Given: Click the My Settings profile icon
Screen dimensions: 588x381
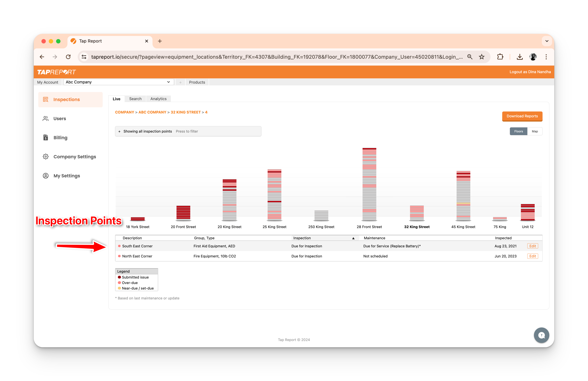Looking at the screenshot, I should coord(46,176).
